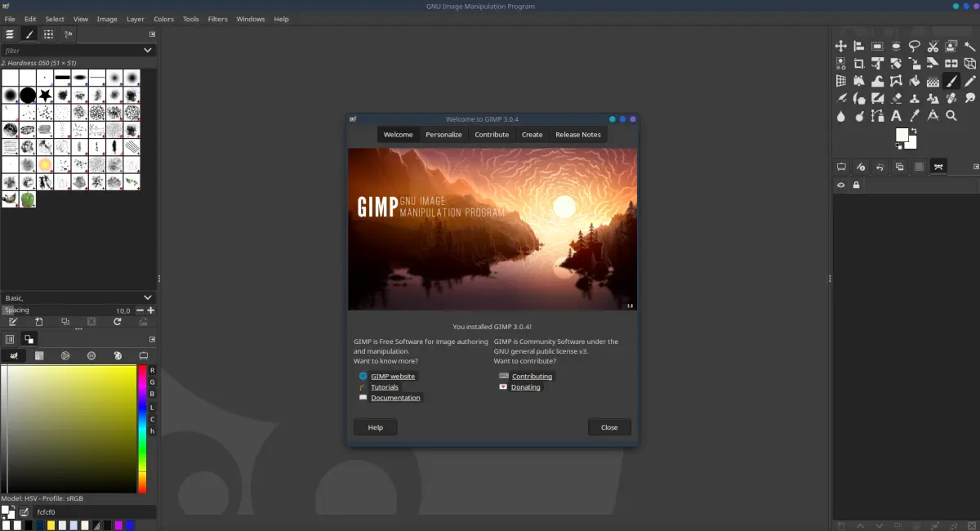Choose the Fuzzy Select magic wand tool
This screenshot has width=980, height=531.
(969, 46)
